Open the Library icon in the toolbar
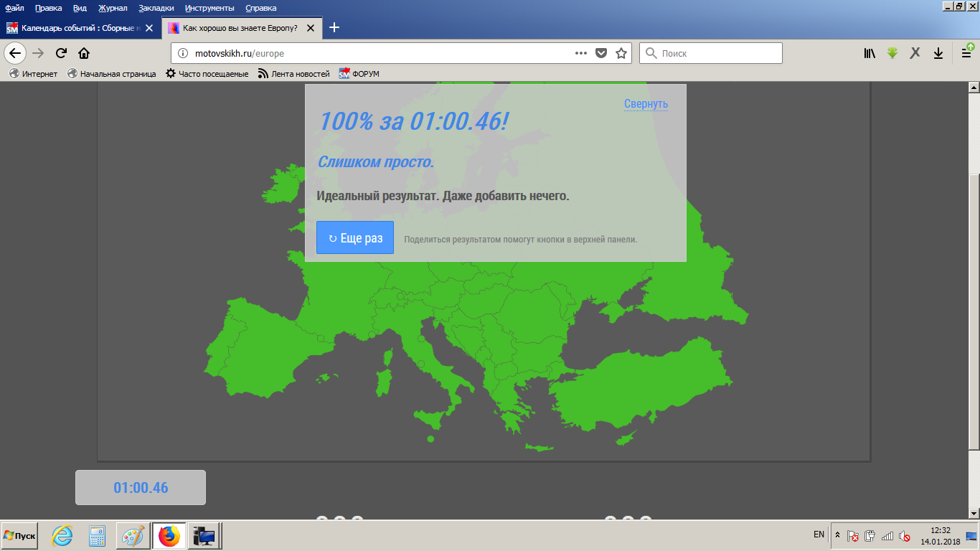 (870, 53)
